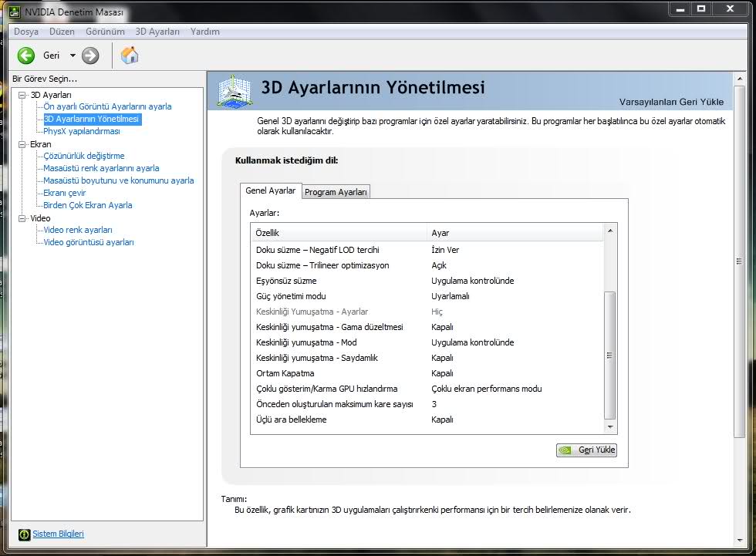Select the Genel Ayarlar tab
Image resolution: width=756 pixels, height=556 pixels.
pyautogui.click(x=271, y=190)
